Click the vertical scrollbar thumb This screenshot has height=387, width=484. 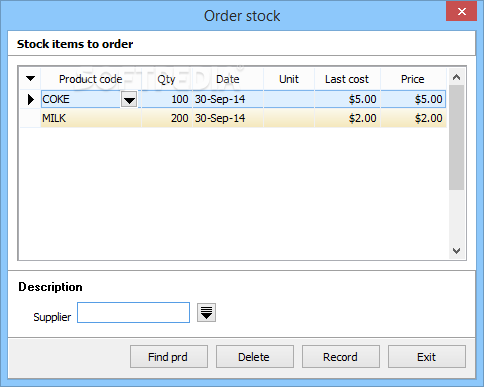tap(456, 137)
